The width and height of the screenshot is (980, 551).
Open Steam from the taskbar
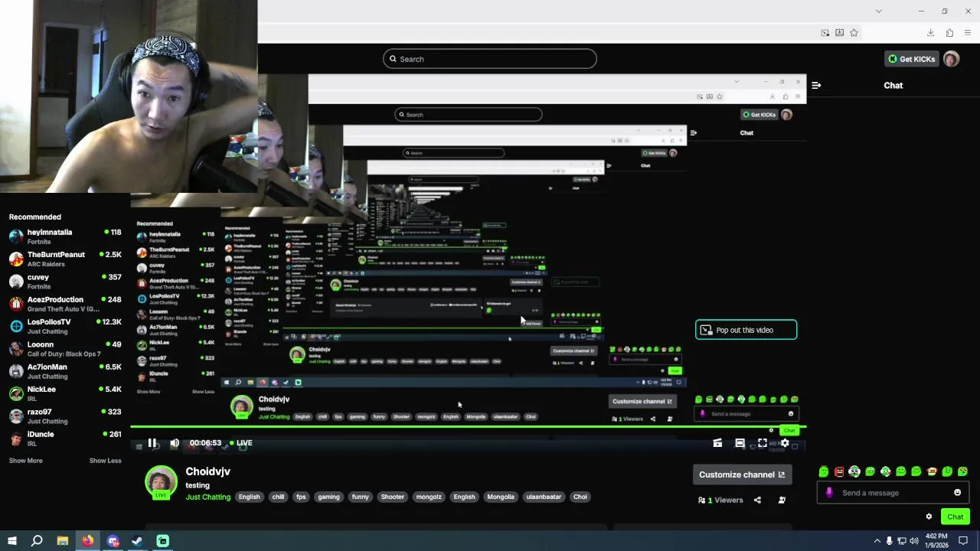(x=138, y=541)
